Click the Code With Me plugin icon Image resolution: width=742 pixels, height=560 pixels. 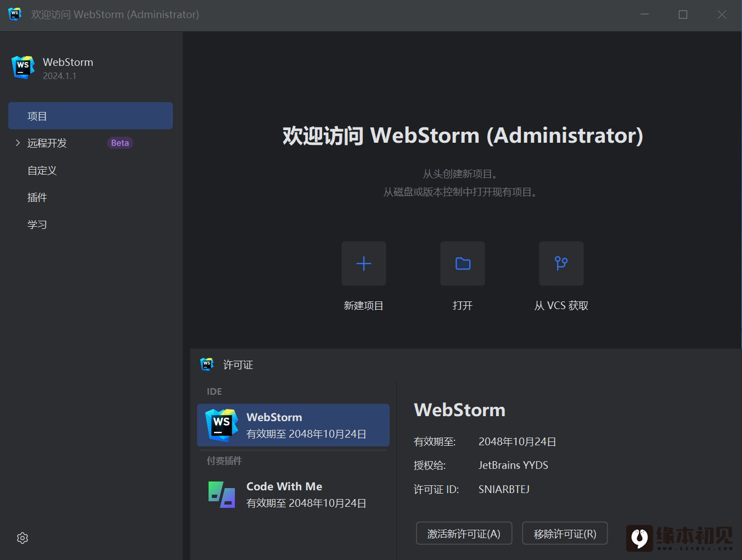[222, 494]
